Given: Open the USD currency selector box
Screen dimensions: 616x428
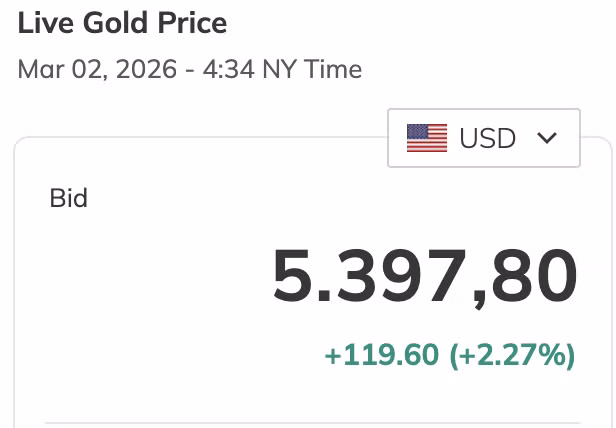Looking at the screenshot, I should pos(484,138).
